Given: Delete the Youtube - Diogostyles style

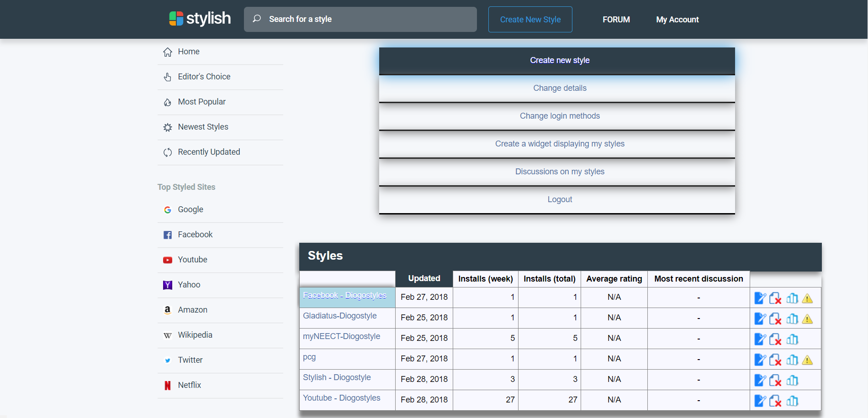Looking at the screenshot, I should 776,401.
